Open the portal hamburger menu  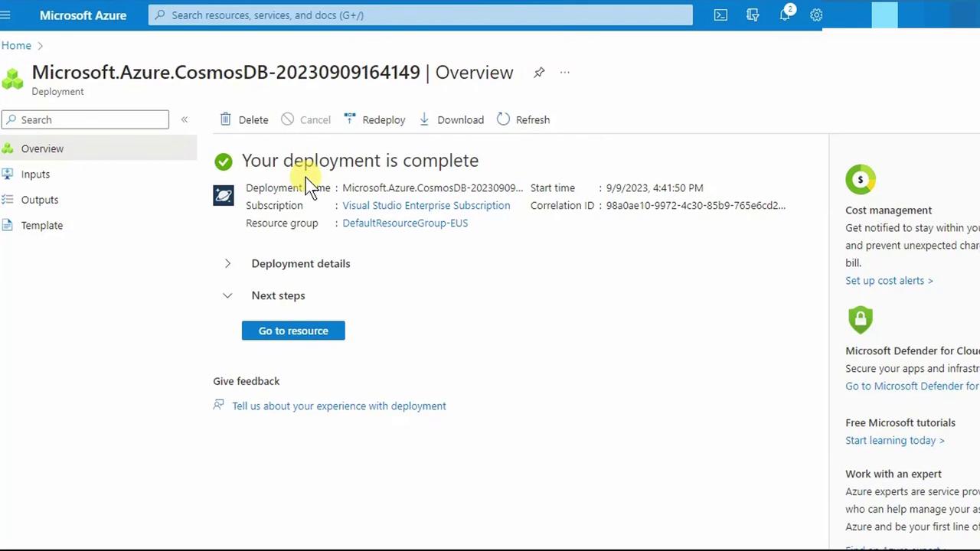[x=5, y=15]
